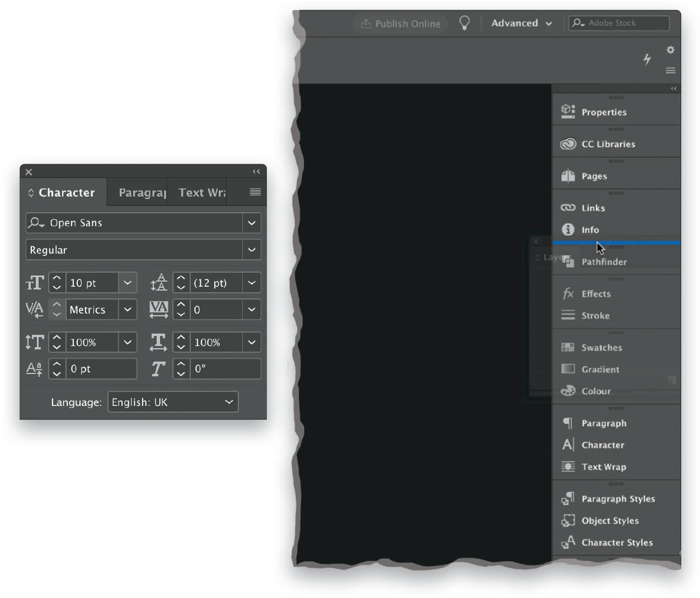Screen dimensions: 700x598
Task: Open the Stroke panel
Action: (x=595, y=315)
